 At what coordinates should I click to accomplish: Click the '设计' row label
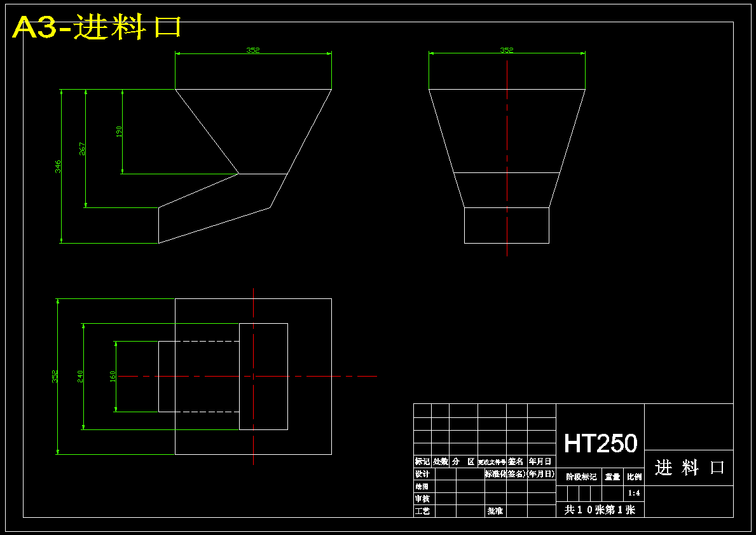[x=422, y=474]
